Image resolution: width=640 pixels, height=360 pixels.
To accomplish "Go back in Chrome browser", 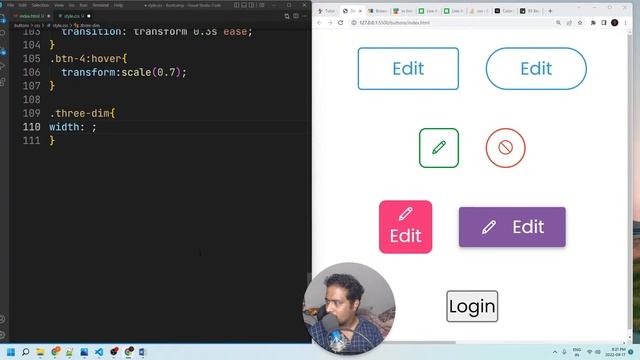I will (x=320, y=23).
